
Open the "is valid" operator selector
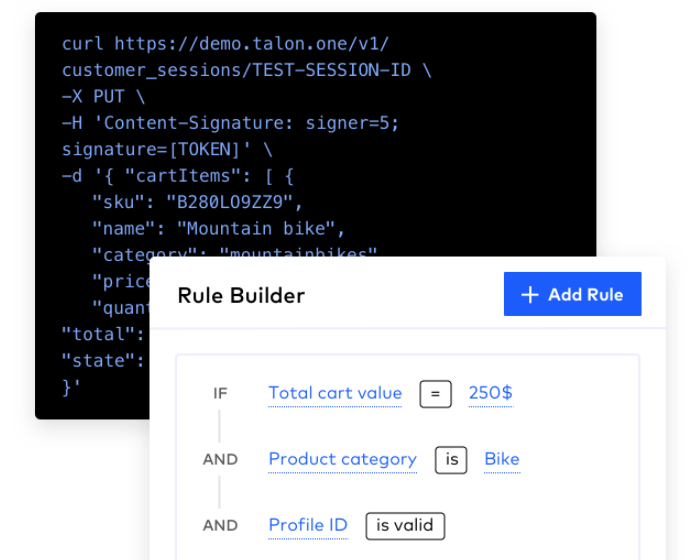[x=405, y=525]
